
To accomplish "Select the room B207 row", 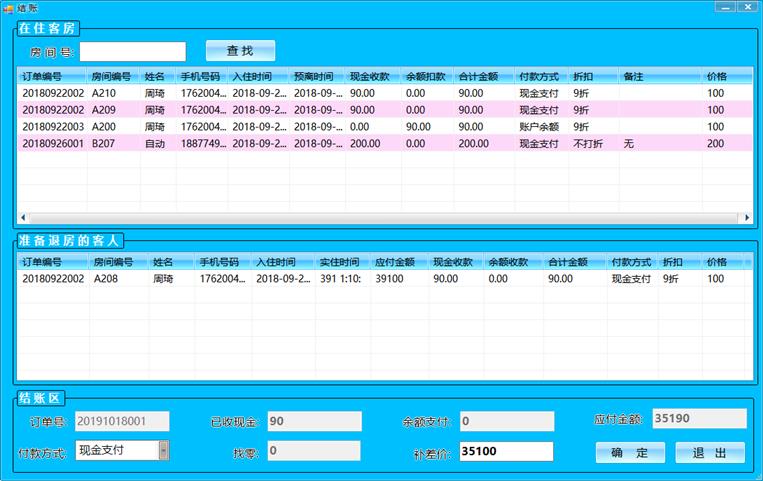I will (111, 144).
